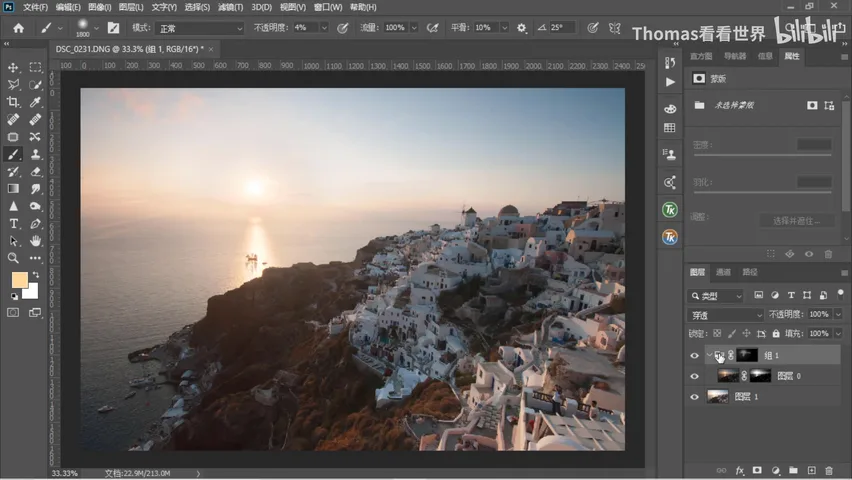The image size is (852, 480).
Task: Open layer 不透明度 dropdown in Layers panel
Action: [x=838, y=314]
